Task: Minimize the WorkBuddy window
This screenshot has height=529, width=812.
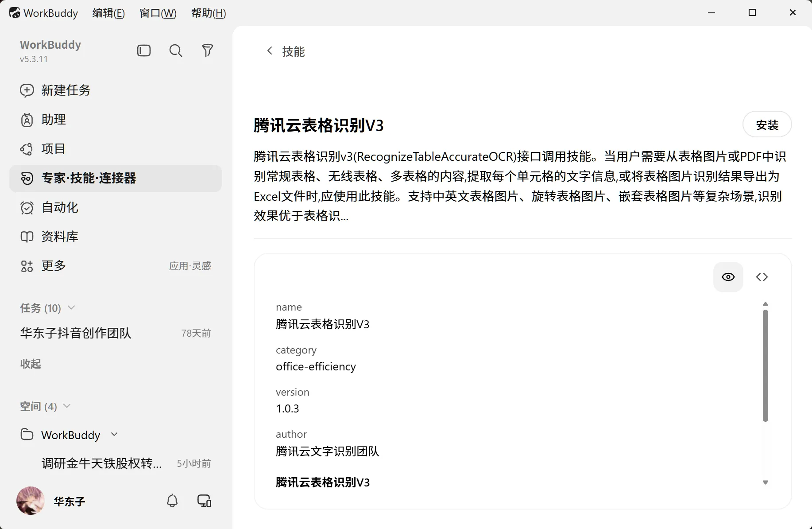Action: [711, 13]
